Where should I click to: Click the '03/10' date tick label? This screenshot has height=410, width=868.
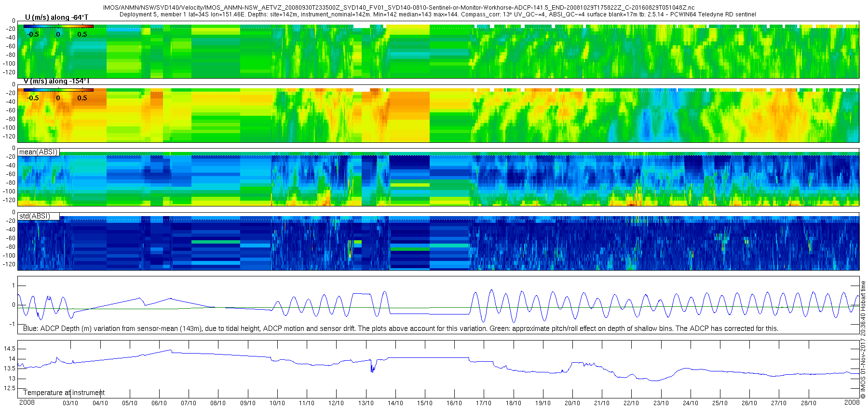[x=70, y=403]
